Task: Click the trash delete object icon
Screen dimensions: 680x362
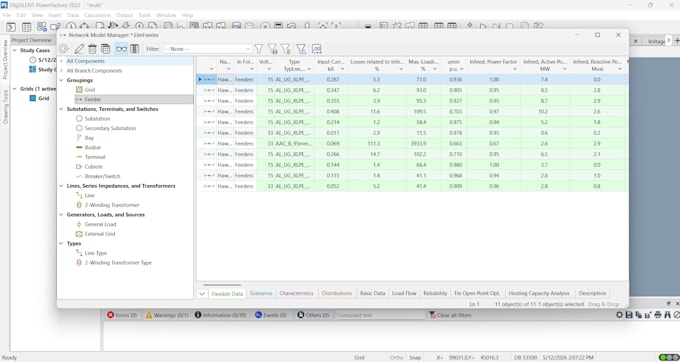Action: click(92, 49)
